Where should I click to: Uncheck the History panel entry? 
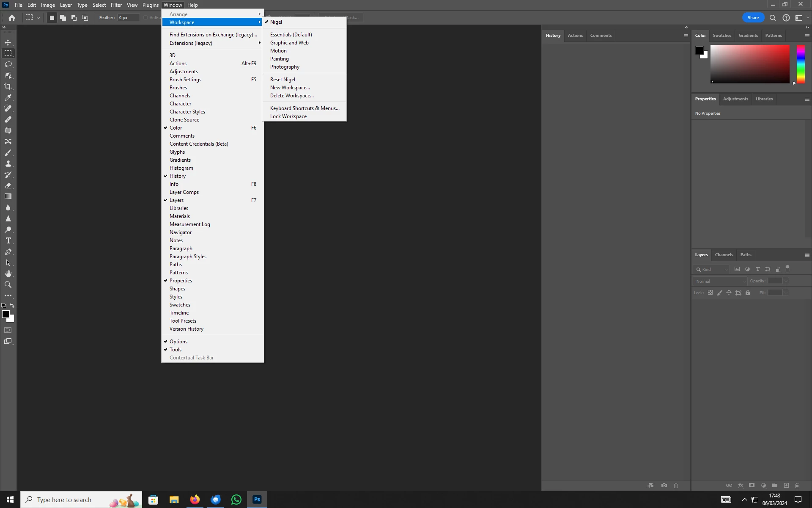[x=178, y=176]
